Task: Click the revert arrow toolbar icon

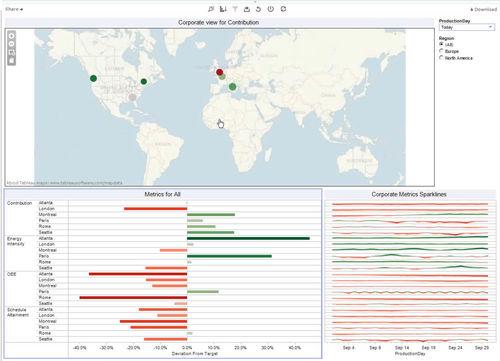Action: (258, 9)
